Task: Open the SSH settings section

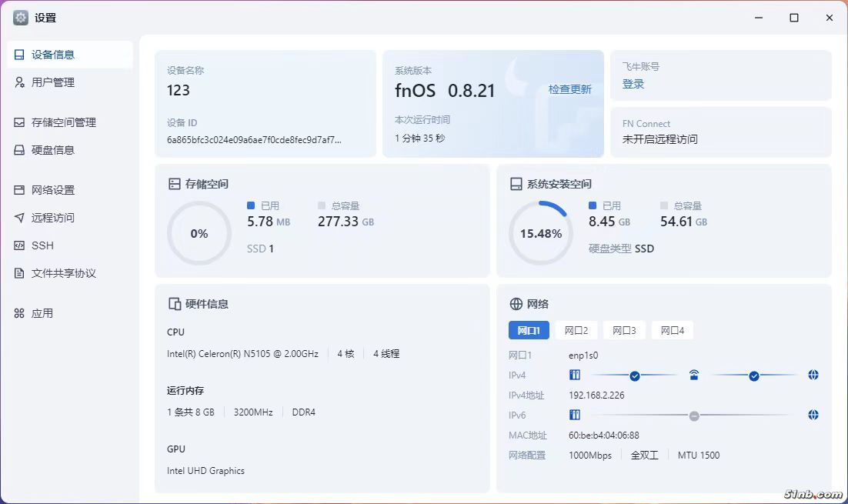Action: (42, 245)
